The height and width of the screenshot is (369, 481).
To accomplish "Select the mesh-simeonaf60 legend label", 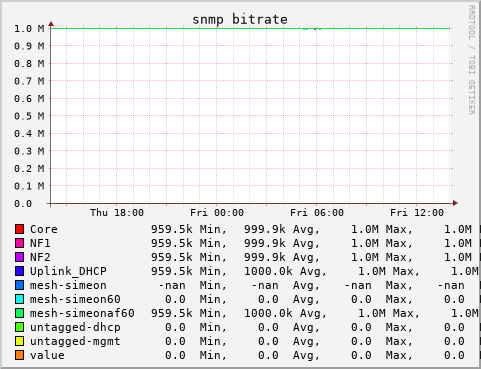I will click(x=82, y=313).
